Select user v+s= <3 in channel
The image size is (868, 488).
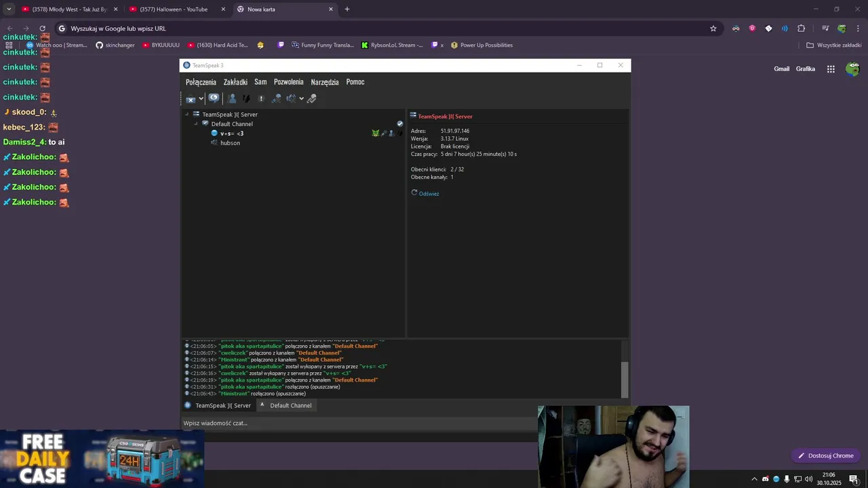point(232,134)
